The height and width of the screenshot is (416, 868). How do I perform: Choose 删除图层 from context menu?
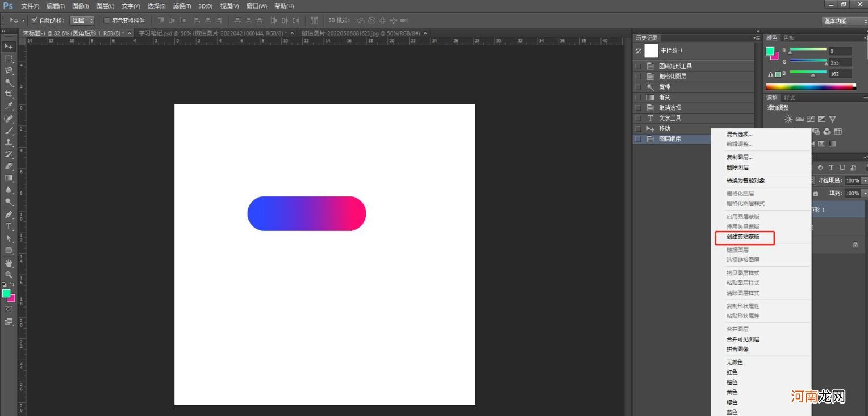click(x=737, y=167)
